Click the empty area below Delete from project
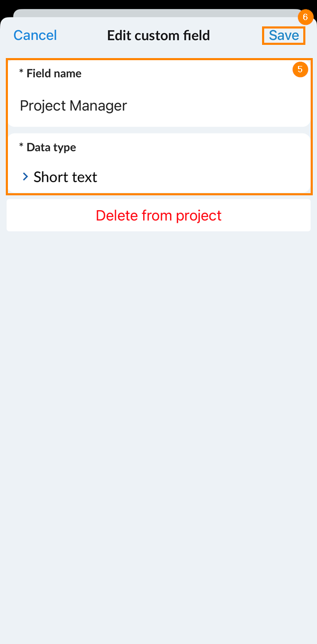Image resolution: width=317 pixels, height=644 pixels. [x=158, y=422]
